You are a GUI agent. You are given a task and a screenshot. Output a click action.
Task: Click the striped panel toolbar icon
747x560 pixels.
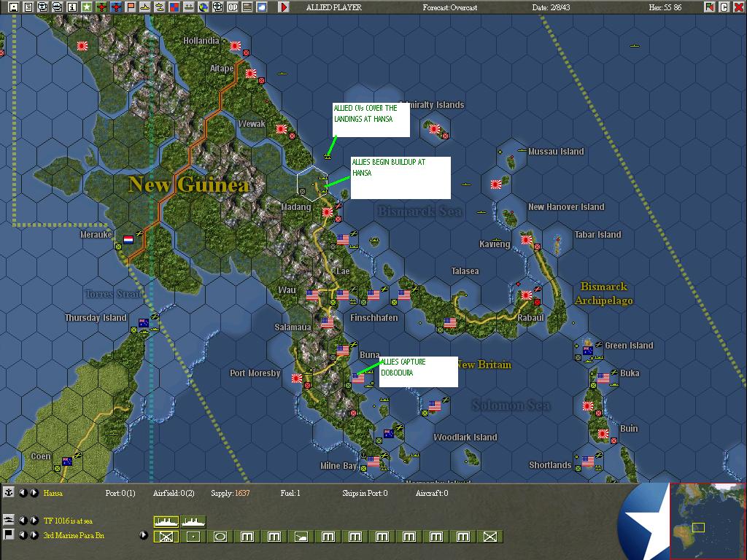(x=247, y=7)
